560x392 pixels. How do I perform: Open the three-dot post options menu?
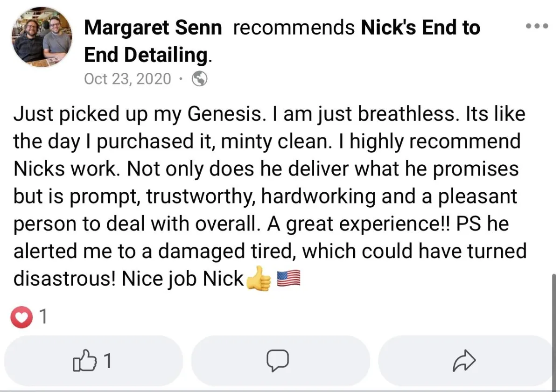tap(536, 26)
